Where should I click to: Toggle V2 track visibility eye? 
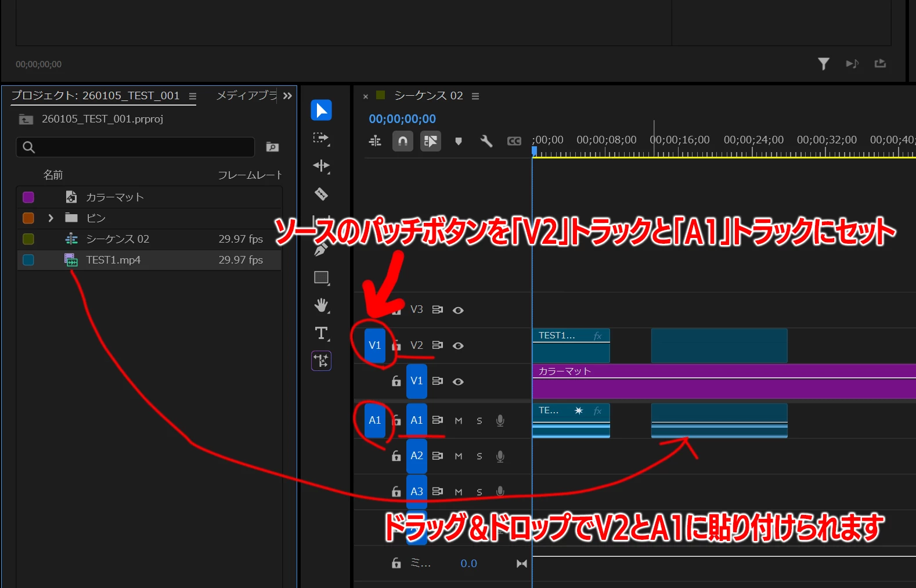pyautogui.click(x=458, y=346)
